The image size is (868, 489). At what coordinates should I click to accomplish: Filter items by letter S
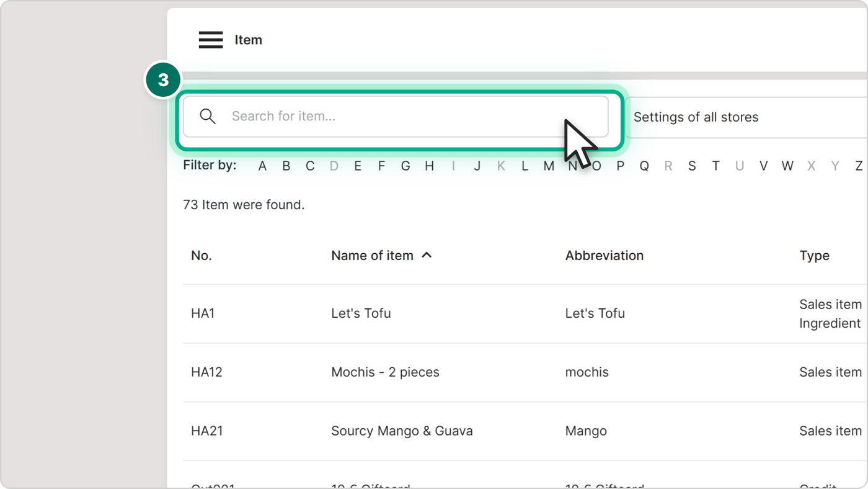tap(692, 166)
